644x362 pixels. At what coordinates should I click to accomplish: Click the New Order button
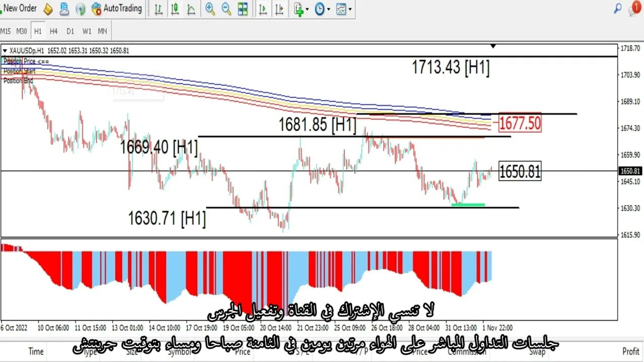click(19, 9)
